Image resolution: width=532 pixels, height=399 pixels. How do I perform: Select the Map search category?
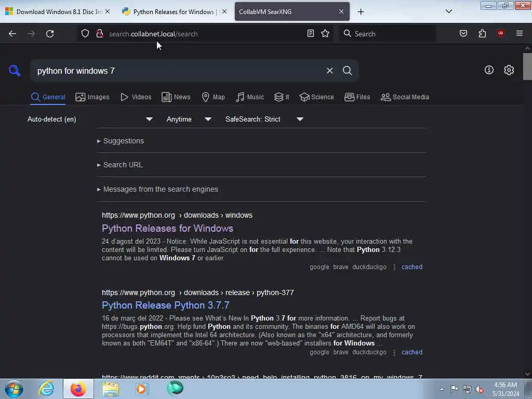[x=214, y=97]
